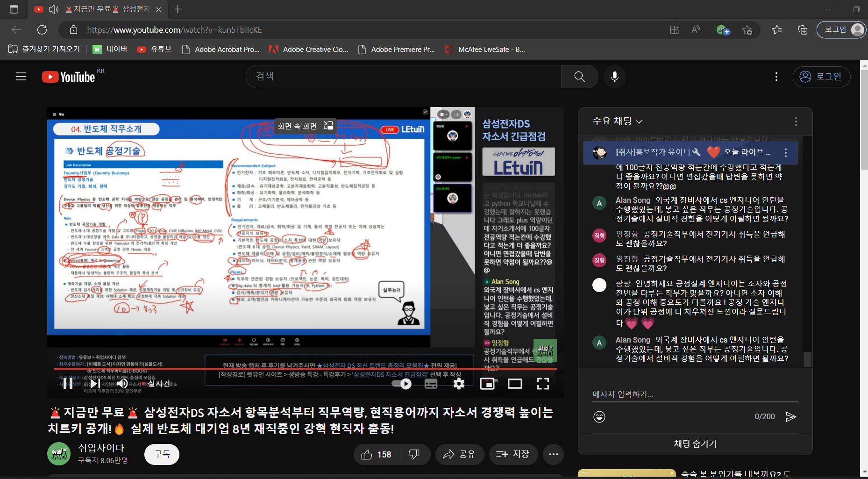The image size is (868, 479).
Task: Toggle theater mode view
Action: (515, 384)
